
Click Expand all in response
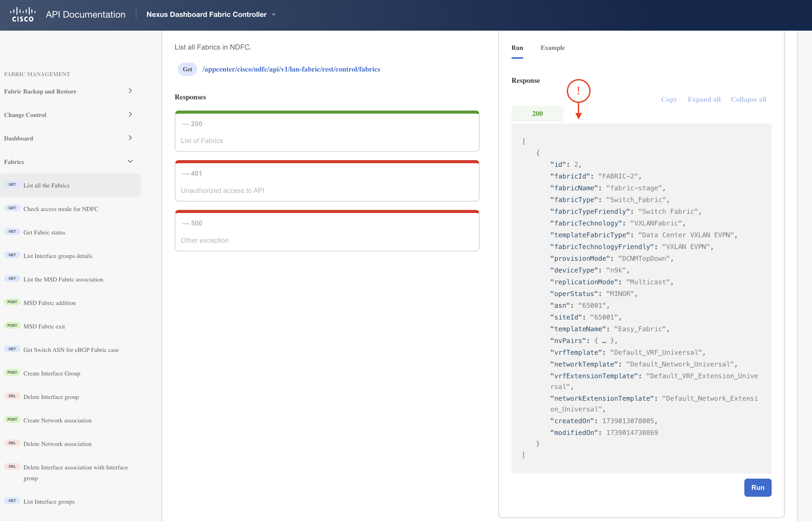[704, 99]
